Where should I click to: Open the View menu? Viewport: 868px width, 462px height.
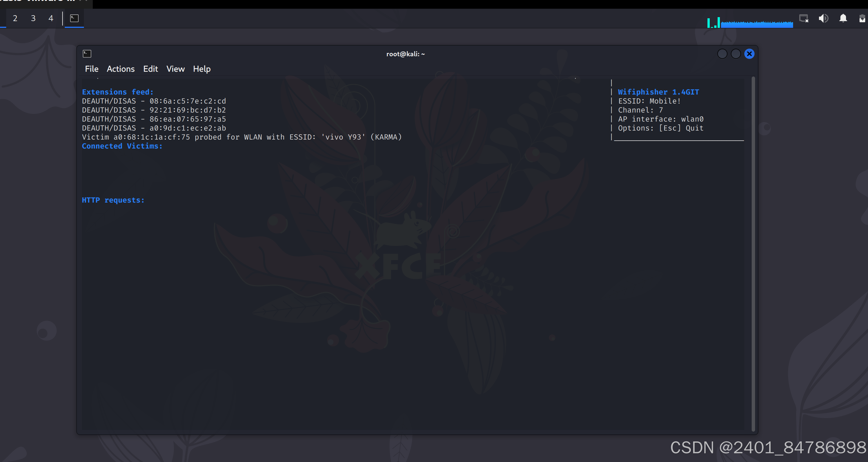pyautogui.click(x=175, y=69)
